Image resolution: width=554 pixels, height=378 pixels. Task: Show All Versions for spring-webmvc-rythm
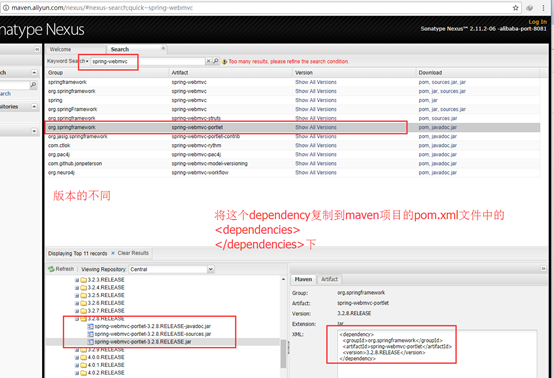pos(316,146)
